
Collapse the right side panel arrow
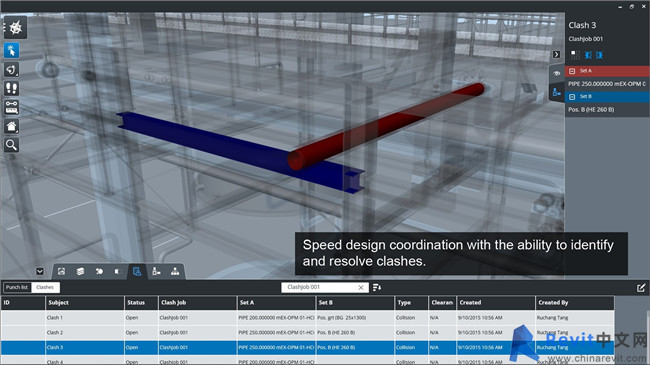[x=556, y=55]
